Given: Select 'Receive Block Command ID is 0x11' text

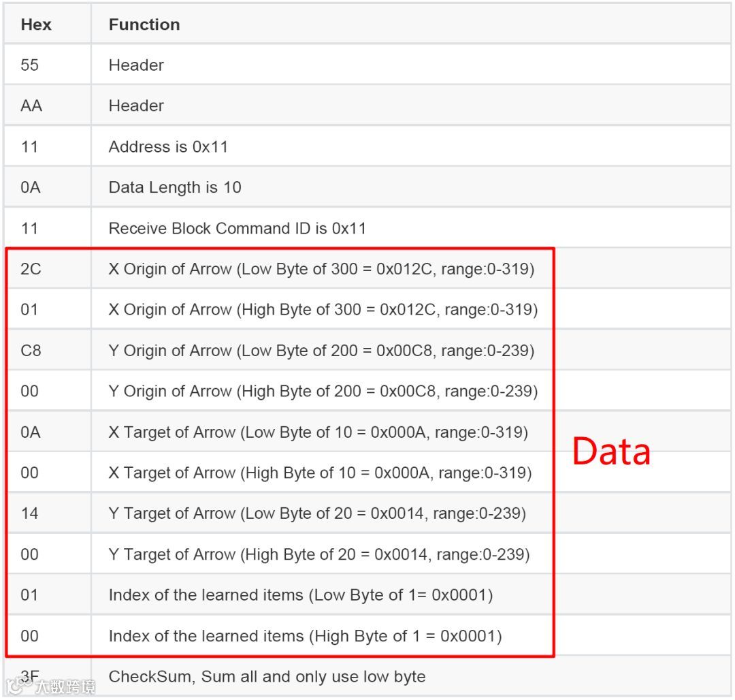Looking at the screenshot, I should [238, 228].
